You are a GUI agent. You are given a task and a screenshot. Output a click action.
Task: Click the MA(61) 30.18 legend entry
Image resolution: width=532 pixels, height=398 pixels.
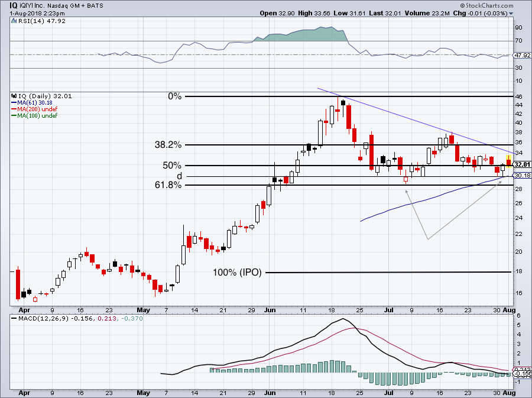pos(32,102)
